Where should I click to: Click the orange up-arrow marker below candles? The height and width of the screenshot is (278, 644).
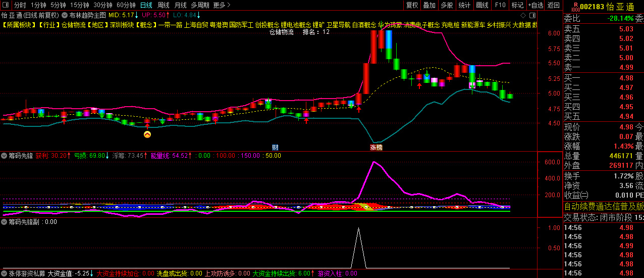pyautogui.click(x=147, y=134)
